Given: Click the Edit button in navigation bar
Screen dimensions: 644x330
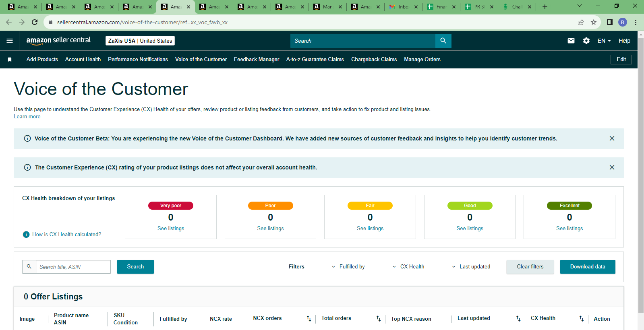Looking at the screenshot, I should coord(621,60).
